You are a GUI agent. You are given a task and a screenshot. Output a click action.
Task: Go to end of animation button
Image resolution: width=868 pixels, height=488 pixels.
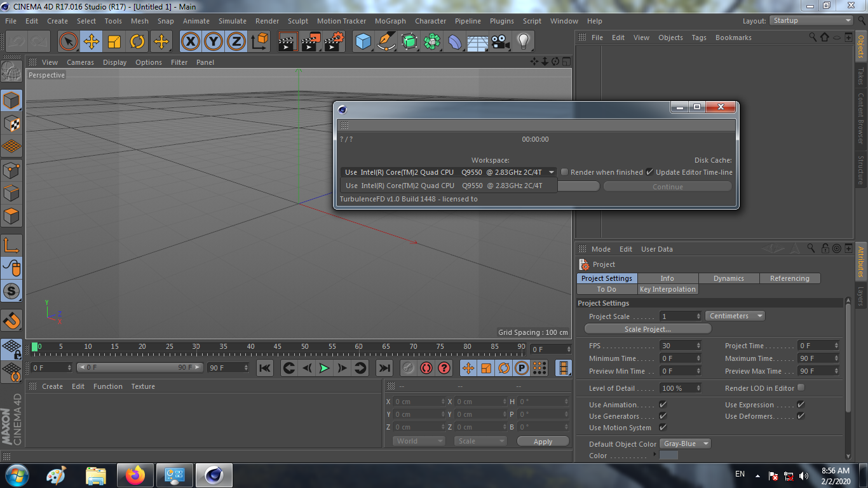pos(384,368)
